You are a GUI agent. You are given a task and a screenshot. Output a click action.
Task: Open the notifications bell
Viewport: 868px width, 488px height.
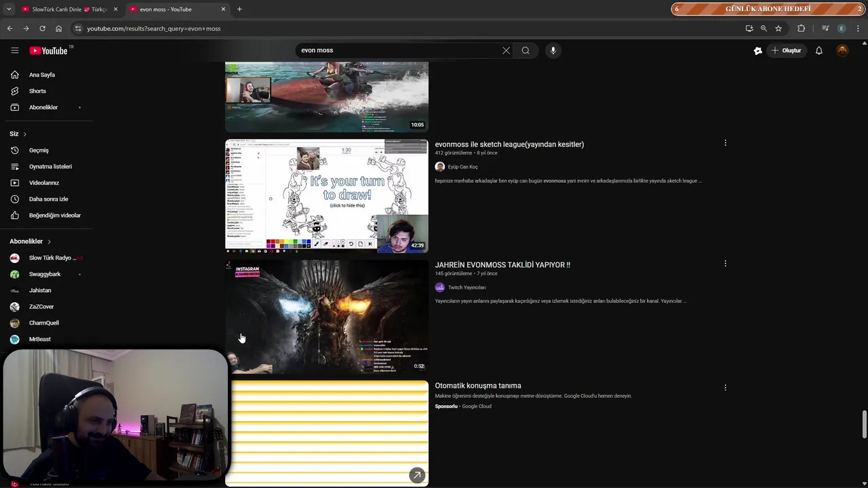[819, 50]
